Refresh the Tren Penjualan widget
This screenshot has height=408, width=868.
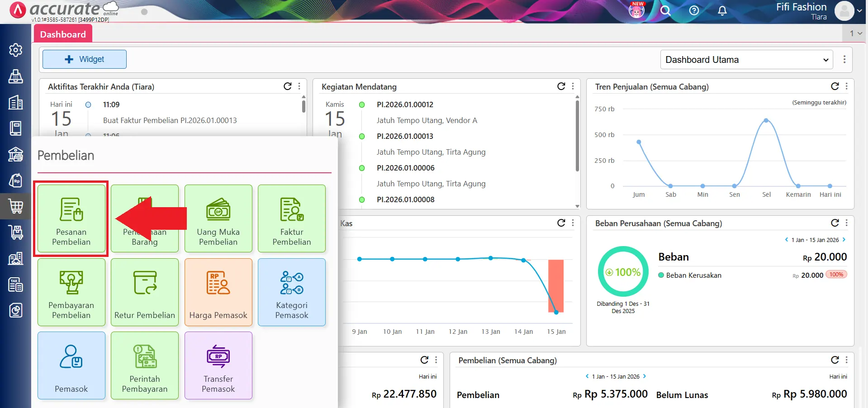[835, 86]
